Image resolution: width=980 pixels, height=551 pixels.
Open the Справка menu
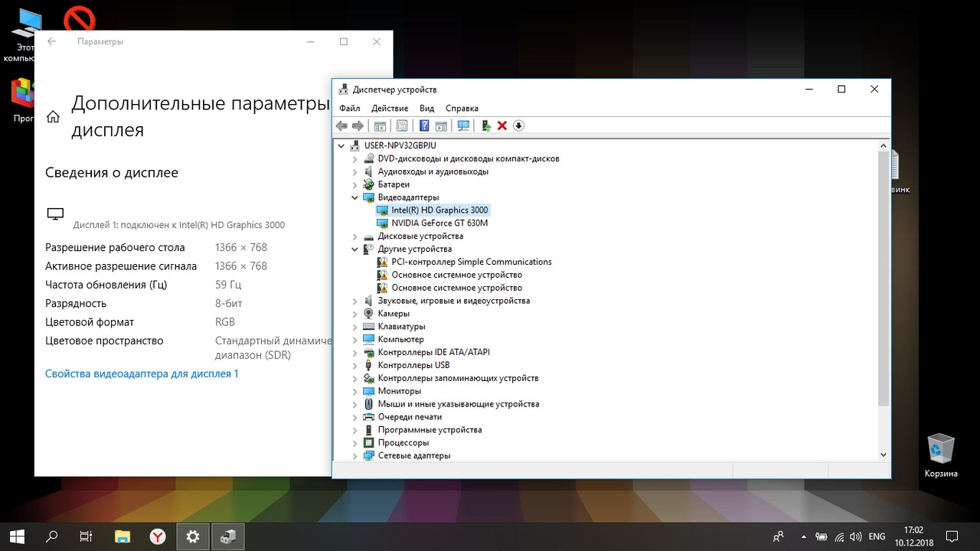(x=462, y=108)
